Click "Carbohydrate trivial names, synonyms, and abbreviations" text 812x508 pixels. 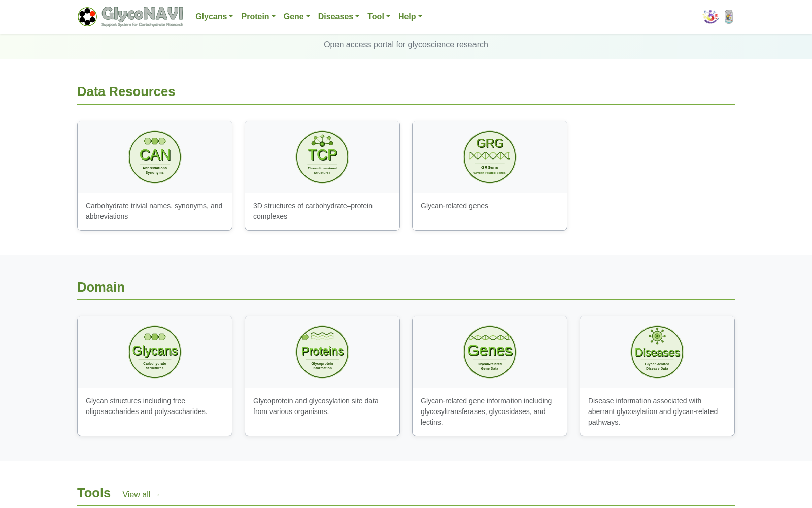pos(154,211)
